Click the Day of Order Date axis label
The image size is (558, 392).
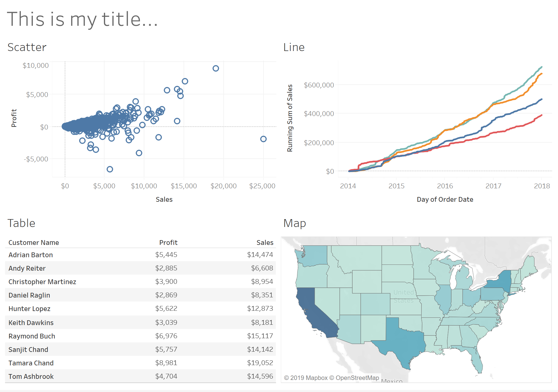(x=445, y=200)
